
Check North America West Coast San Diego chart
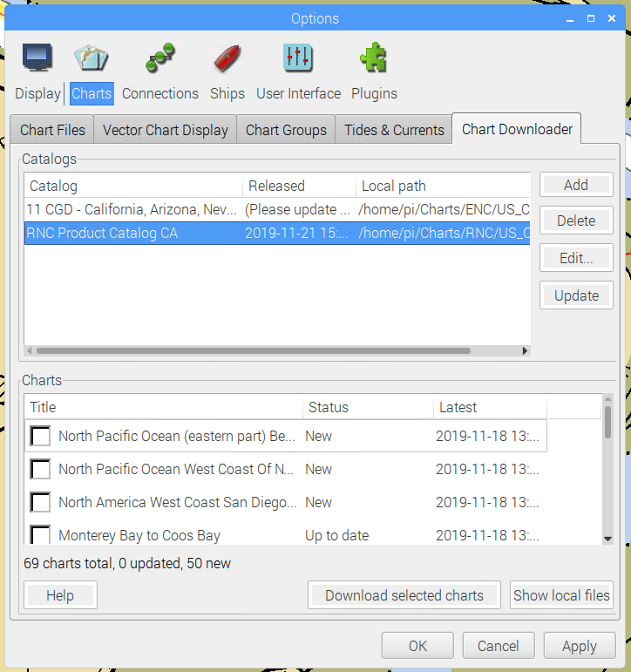[40, 502]
